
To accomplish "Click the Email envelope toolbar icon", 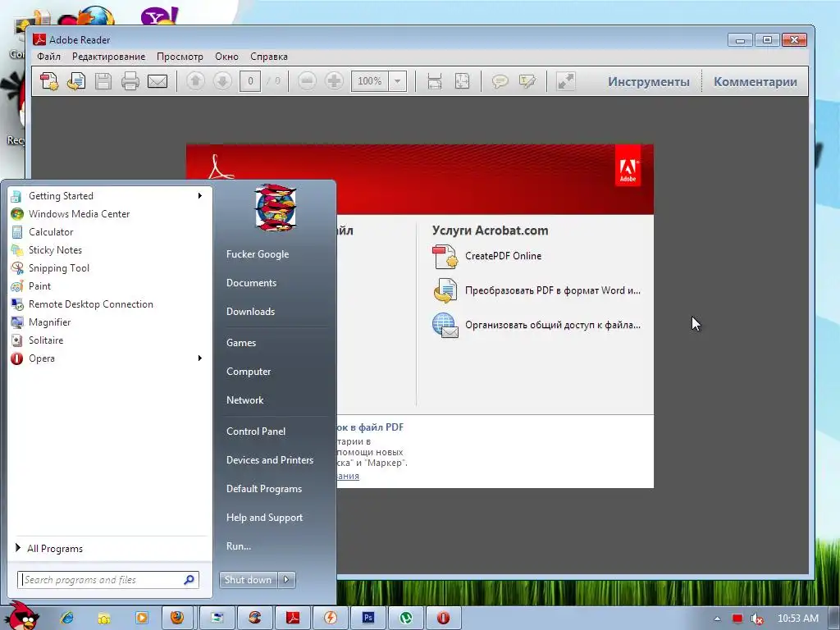I will coord(157,81).
